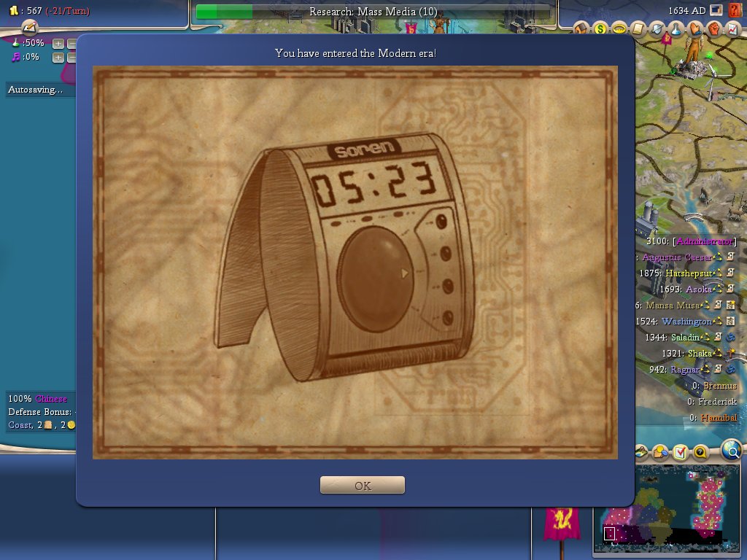Click Mansa Musa's Confucian religion icon
Viewport: 747px width, 560px height.
(731, 305)
